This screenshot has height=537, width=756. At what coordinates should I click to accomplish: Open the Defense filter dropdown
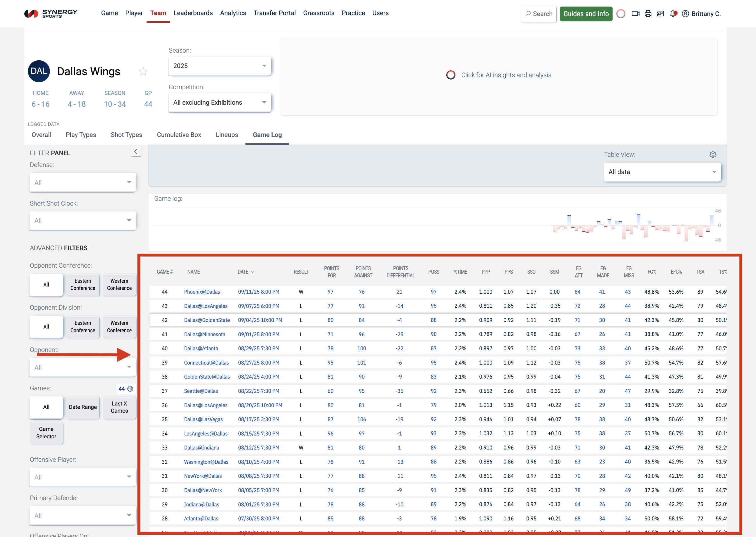pyautogui.click(x=83, y=182)
